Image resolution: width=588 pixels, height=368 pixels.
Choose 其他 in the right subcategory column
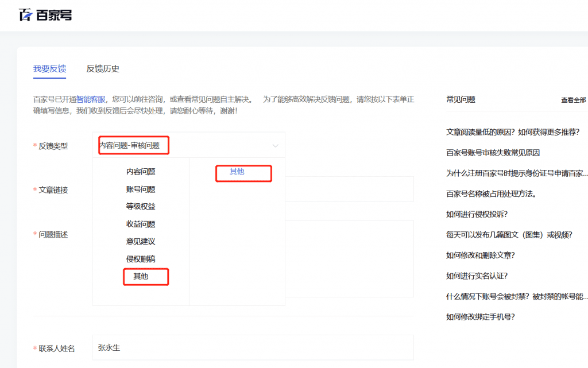click(237, 172)
